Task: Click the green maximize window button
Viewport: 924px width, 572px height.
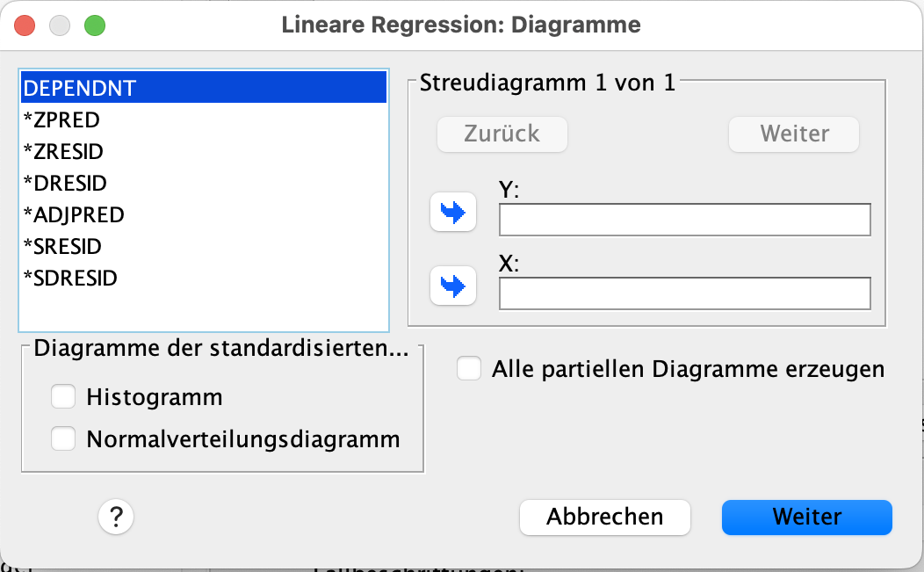Action: pyautogui.click(x=94, y=25)
